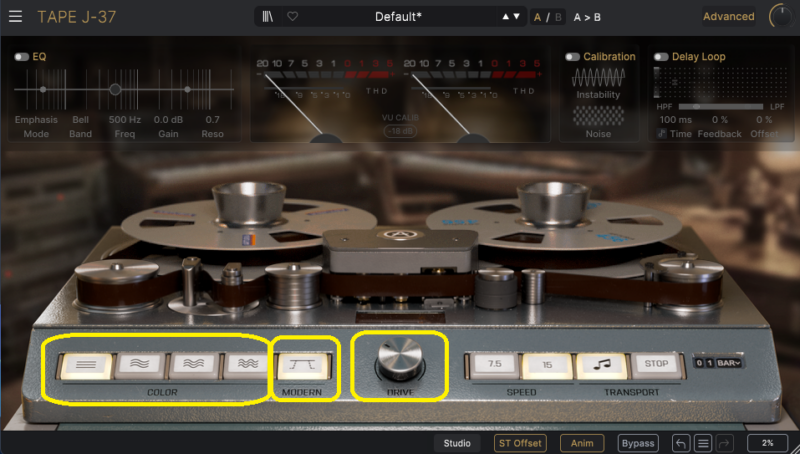Open the Advanced panel
800x454 pixels.
click(x=728, y=16)
